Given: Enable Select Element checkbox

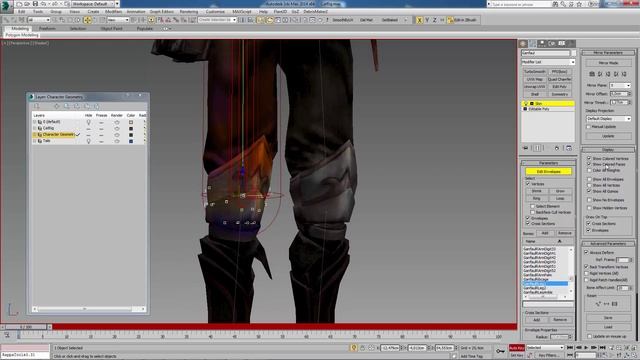Looking at the screenshot, I should click(533, 207).
